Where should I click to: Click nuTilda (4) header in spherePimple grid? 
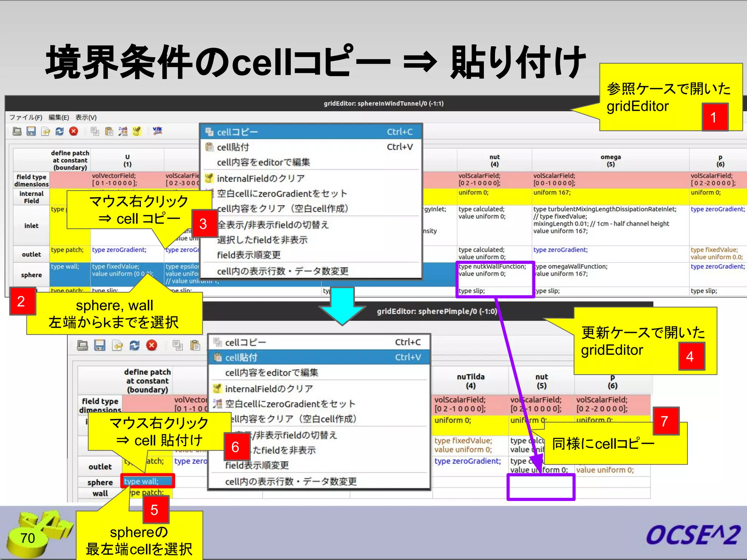pos(471,381)
